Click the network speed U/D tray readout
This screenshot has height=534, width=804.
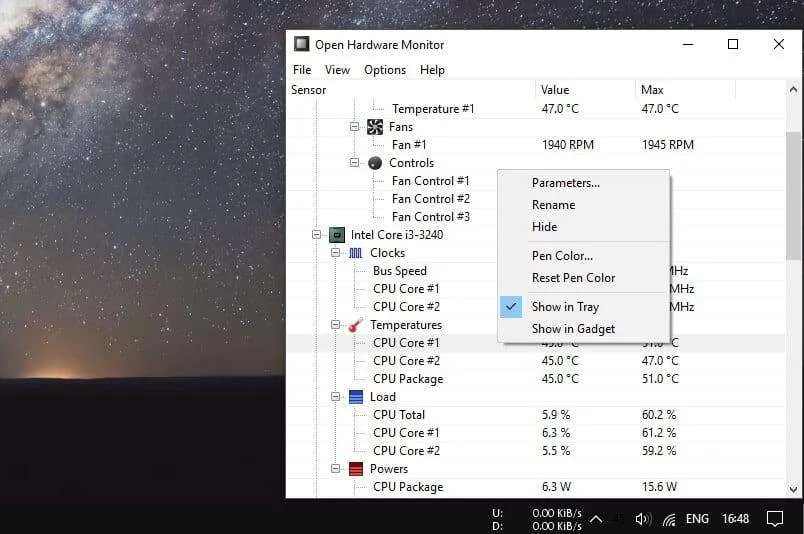[x=537, y=519]
